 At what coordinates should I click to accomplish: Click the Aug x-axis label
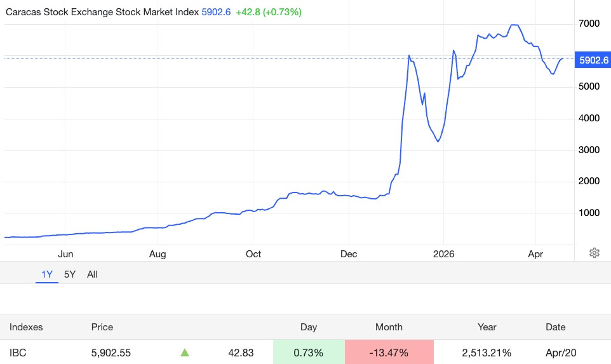point(158,254)
